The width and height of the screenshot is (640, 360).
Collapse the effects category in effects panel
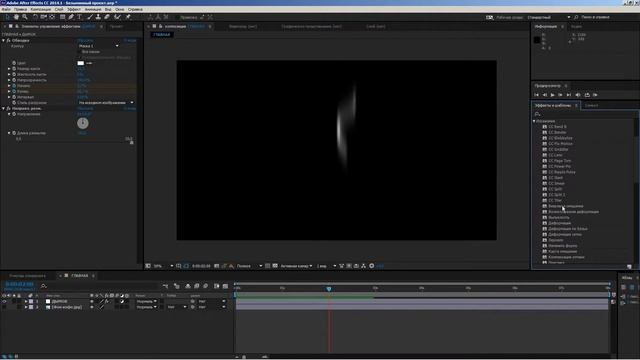[x=534, y=121]
